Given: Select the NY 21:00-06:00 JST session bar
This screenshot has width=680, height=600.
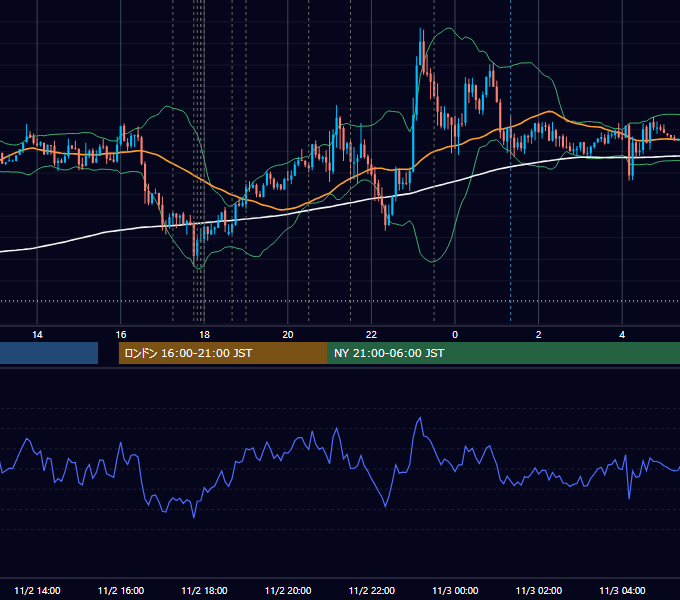Looking at the screenshot, I should coord(503,353).
